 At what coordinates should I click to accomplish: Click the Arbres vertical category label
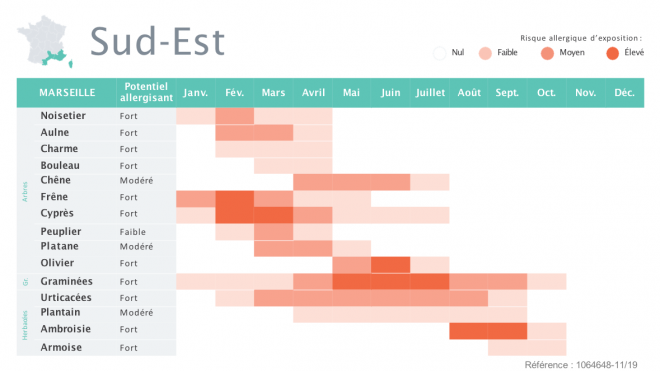tap(24, 192)
